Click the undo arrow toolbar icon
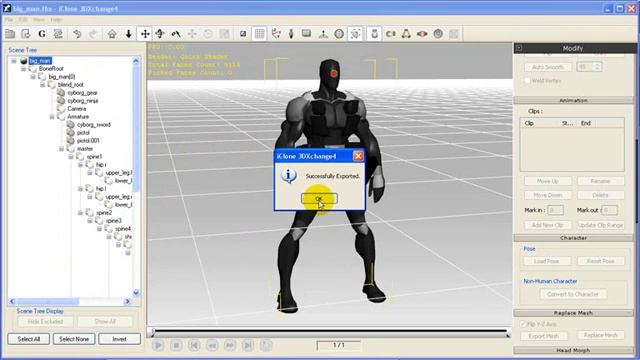This screenshot has height=360, width=640. tap(77, 34)
